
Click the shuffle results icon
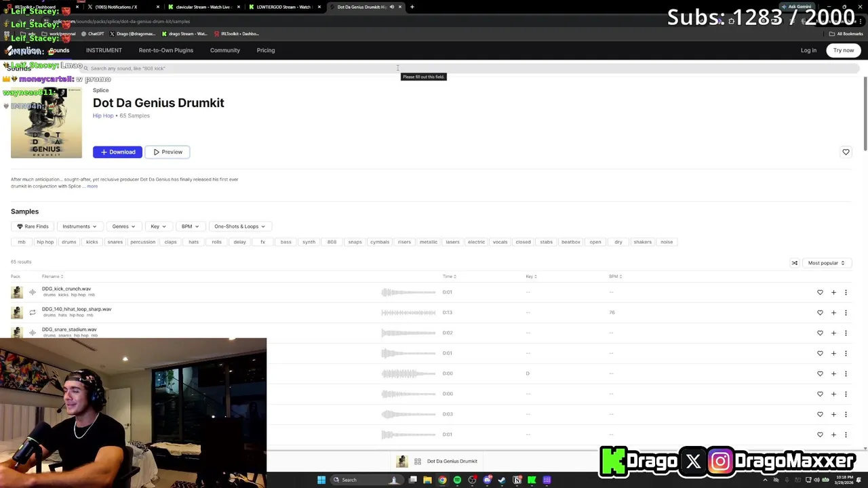[x=795, y=263]
